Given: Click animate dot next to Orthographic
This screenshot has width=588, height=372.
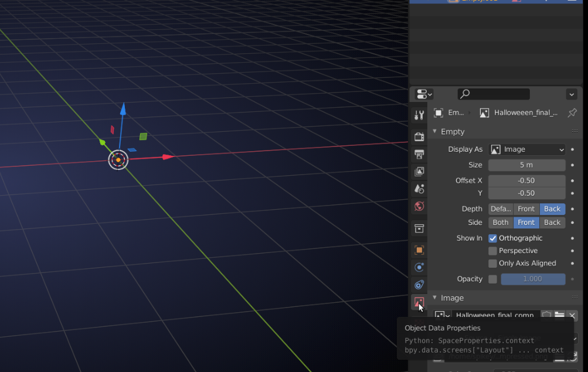Looking at the screenshot, I should coord(572,238).
